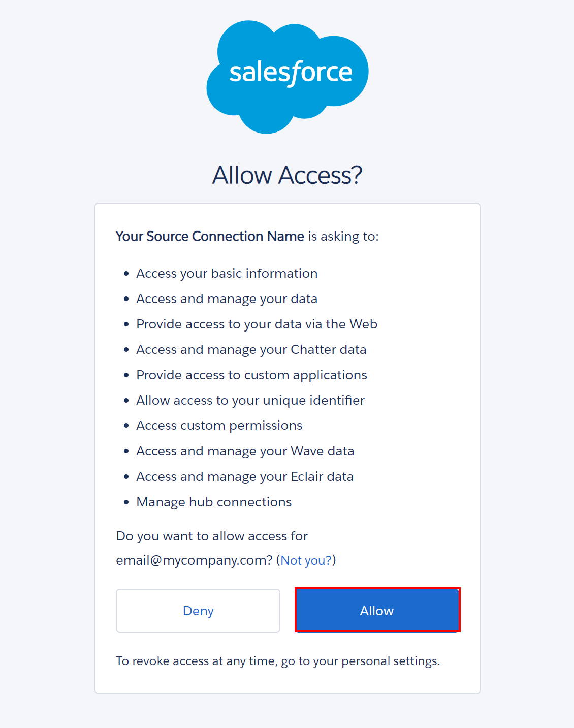574x728 pixels.
Task: Click the "is asking to:" text
Action: pyautogui.click(x=343, y=237)
